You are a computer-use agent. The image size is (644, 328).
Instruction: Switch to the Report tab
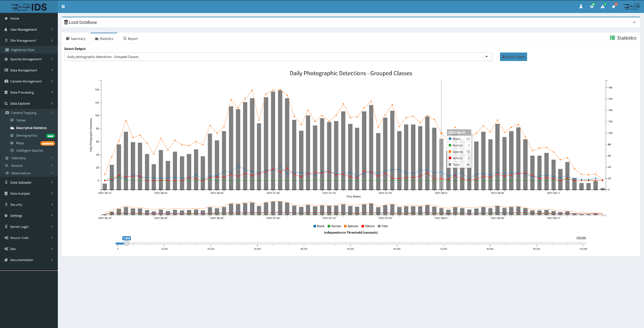(130, 39)
